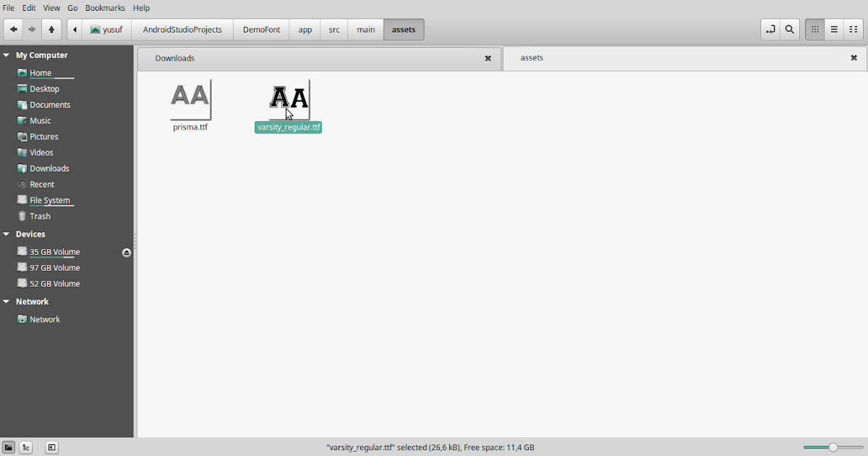Open the File menu

(9, 8)
